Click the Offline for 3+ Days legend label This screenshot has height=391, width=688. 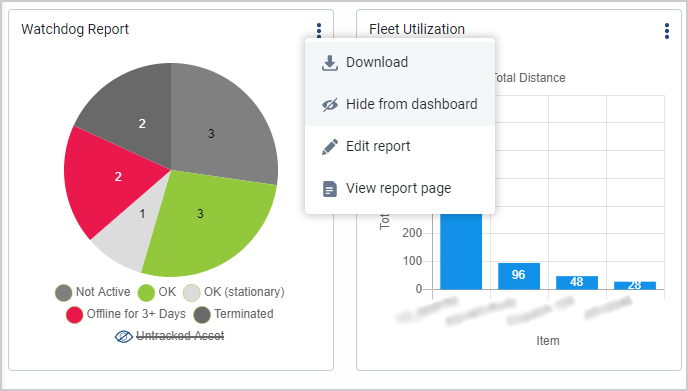(136, 314)
